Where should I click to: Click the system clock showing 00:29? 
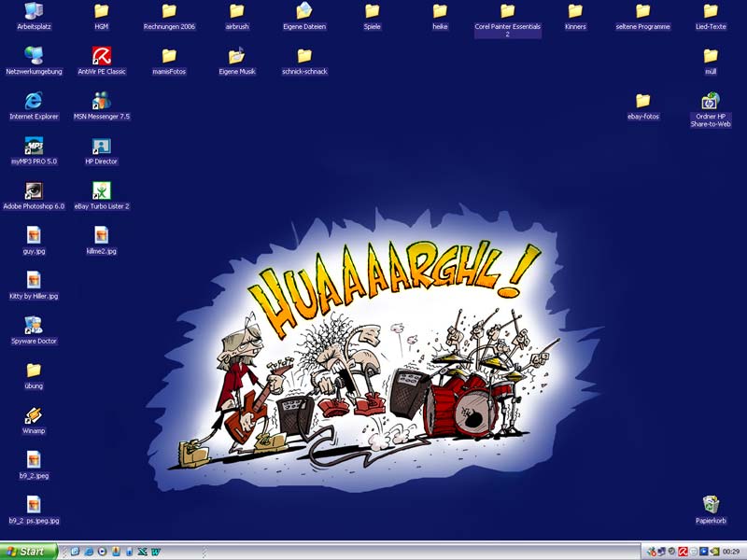[x=730, y=552]
